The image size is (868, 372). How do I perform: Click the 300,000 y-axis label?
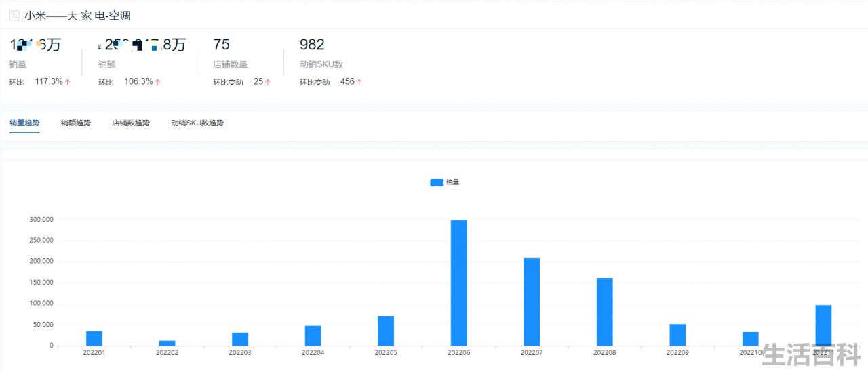pyautogui.click(x=41, y=220)
